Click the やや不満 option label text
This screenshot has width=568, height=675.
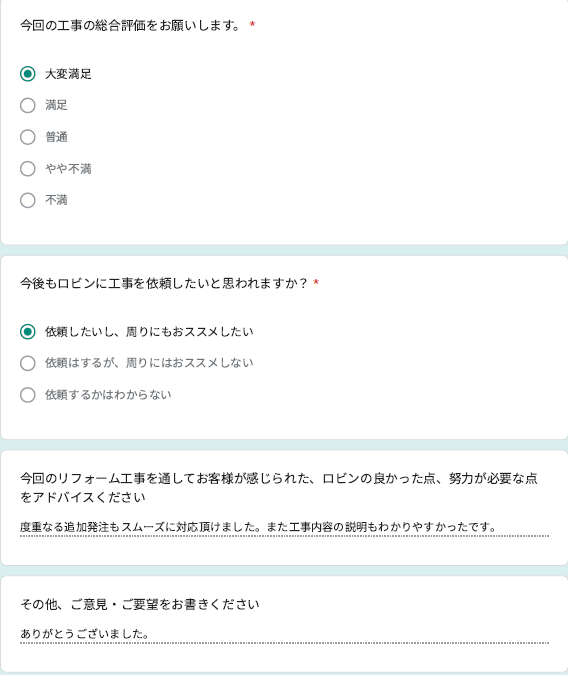[68, 169]
